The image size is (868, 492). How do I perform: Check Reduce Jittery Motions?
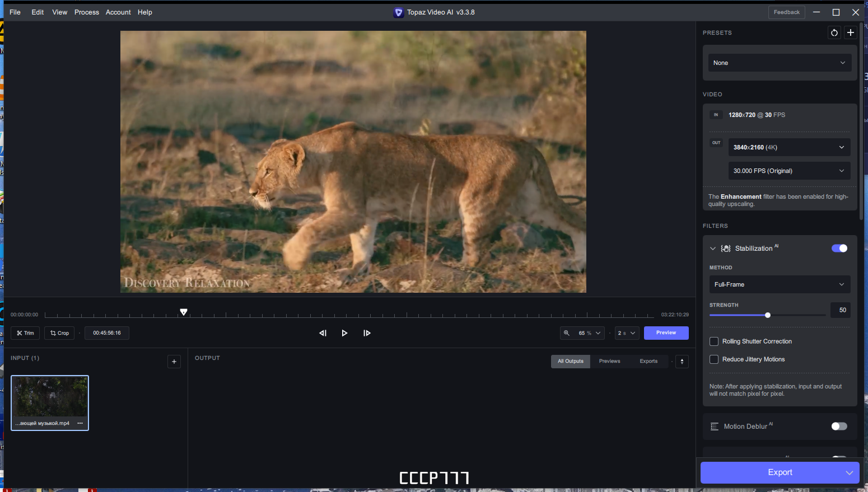pos(714,359)
